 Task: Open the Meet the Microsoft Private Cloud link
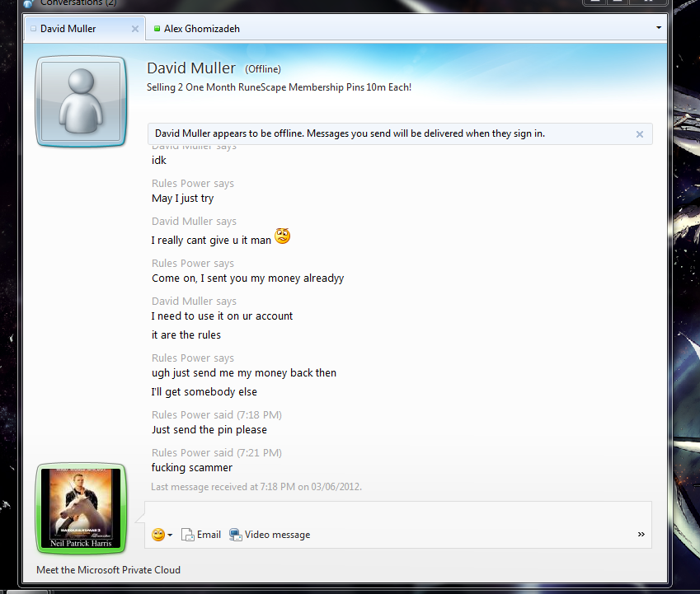(x=109, y=570)
